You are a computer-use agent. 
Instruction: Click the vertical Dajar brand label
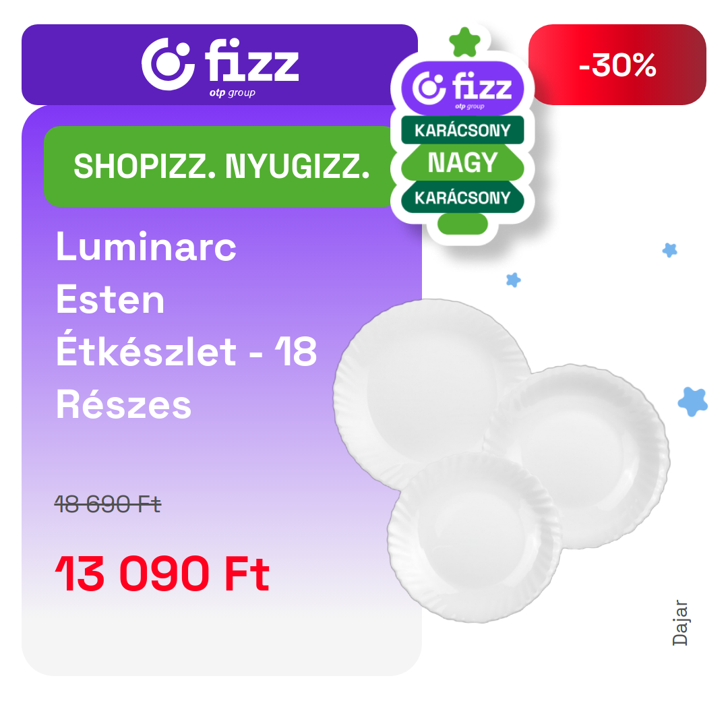click(x=679, y=623)
